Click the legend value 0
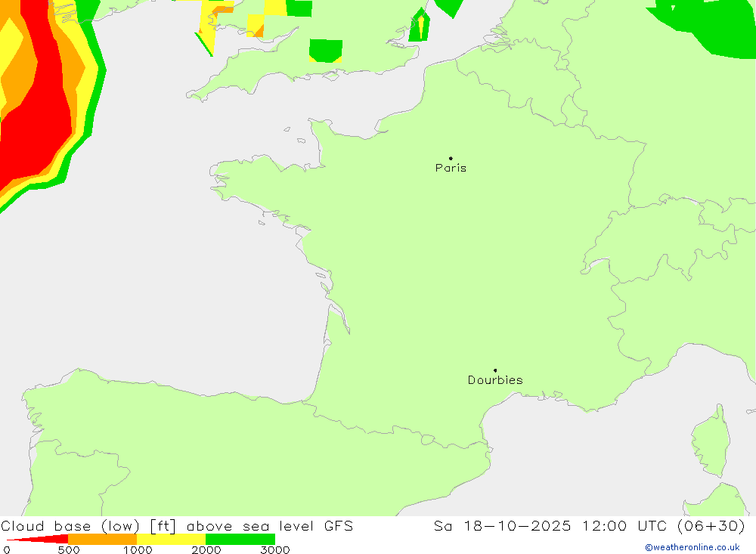 point(7,549)
